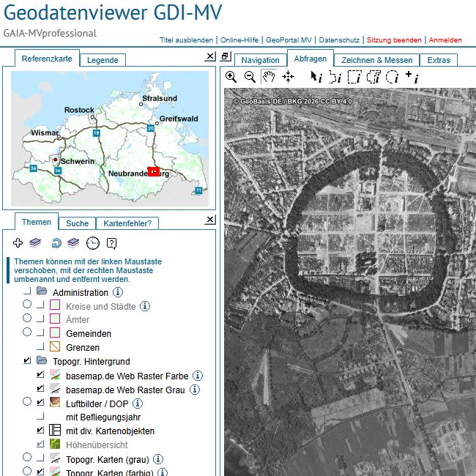
Task: Select the plus info query tool
Action: point(412,77)
